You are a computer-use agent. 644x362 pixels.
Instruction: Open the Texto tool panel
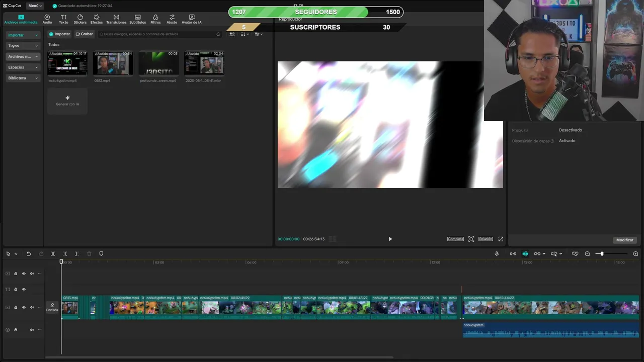[x=63, y=19]
